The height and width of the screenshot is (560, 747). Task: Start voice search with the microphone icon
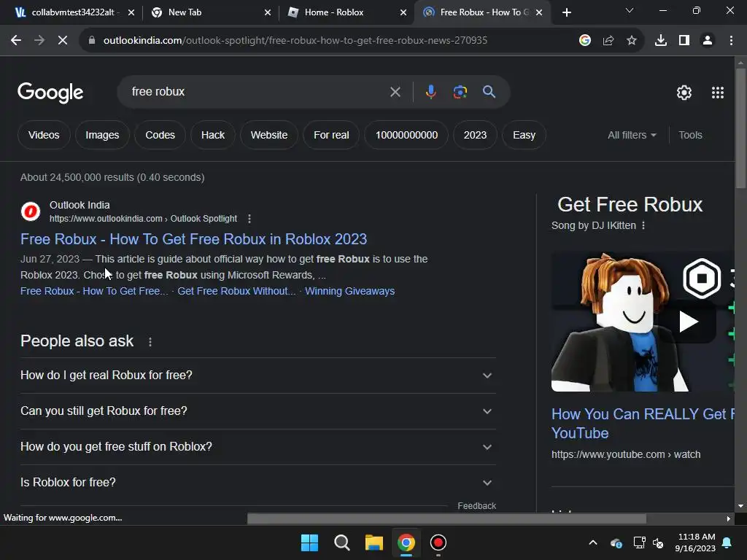point(430,91)
